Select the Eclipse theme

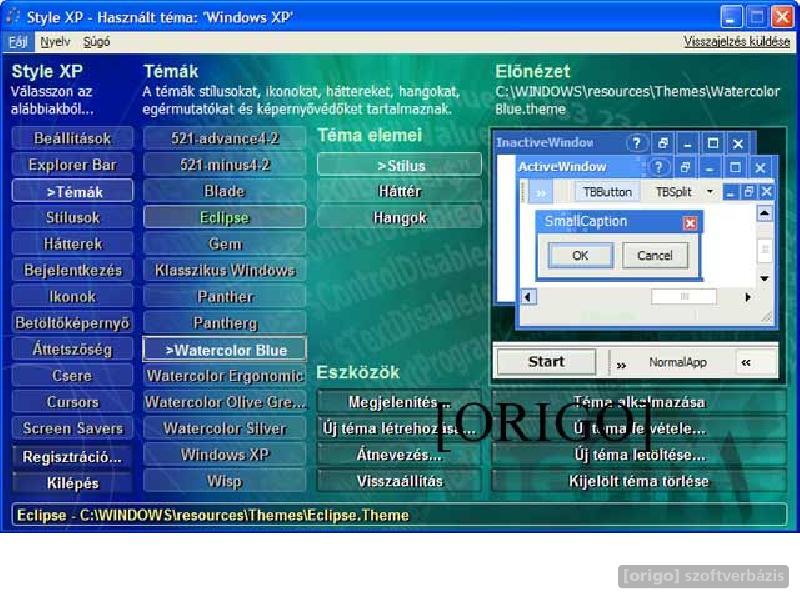(x=225, y=218)
